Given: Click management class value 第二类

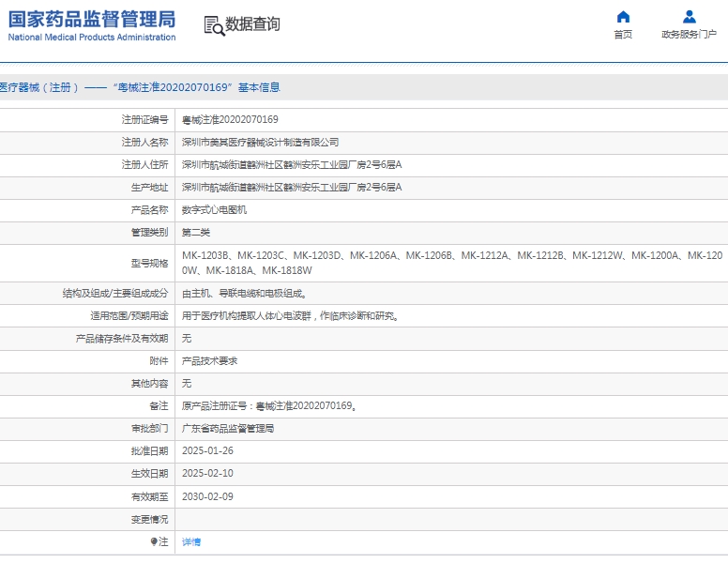Looking at the screenshot, I should 196,233.
